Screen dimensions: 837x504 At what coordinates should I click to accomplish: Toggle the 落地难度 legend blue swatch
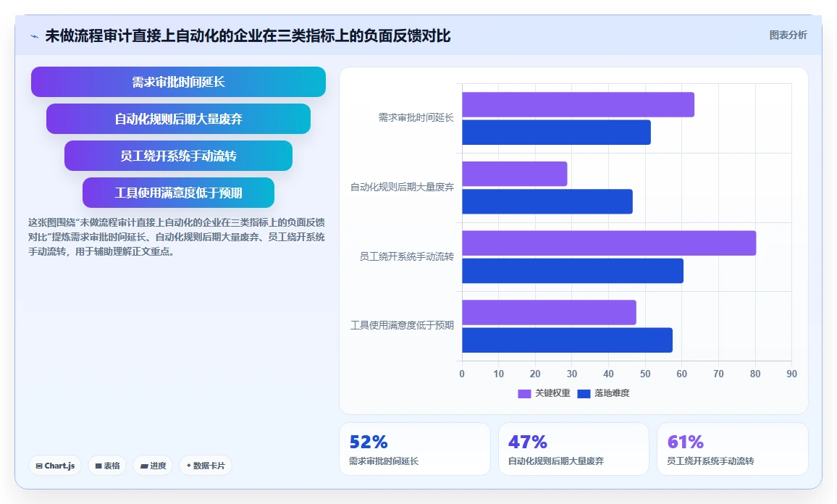(584, 393)
